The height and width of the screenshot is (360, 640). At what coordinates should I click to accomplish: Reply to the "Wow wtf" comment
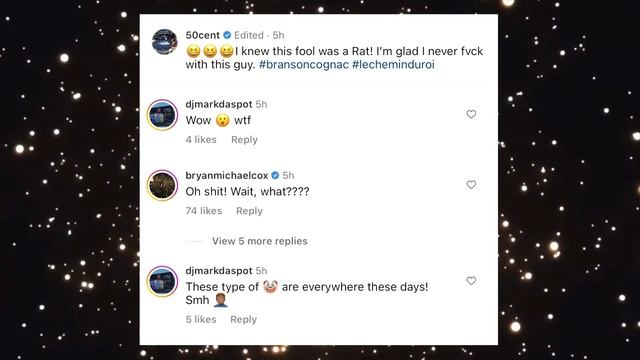tap(244, 140)
